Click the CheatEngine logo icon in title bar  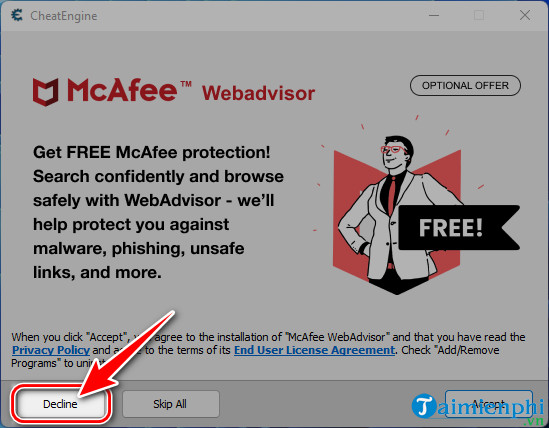pyautogui.click(x=16, y=15)
